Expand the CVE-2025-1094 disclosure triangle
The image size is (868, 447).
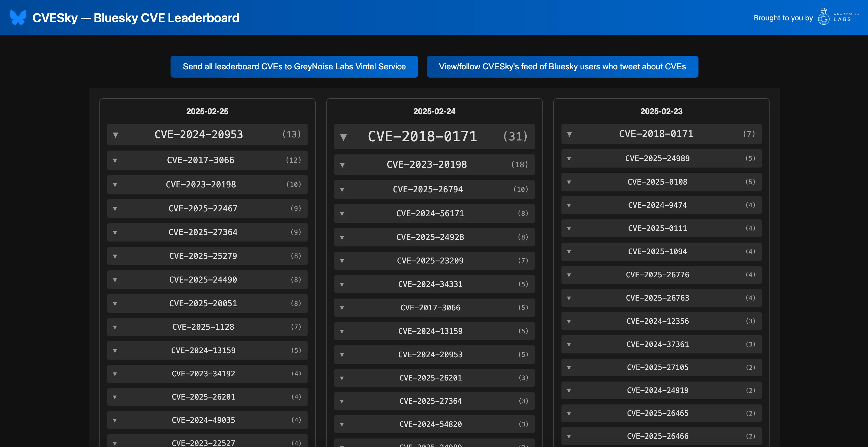click(569, 252)
